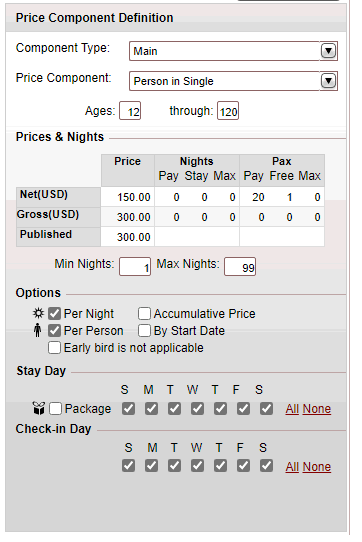Tick the Package checkbox

(55, 409)
